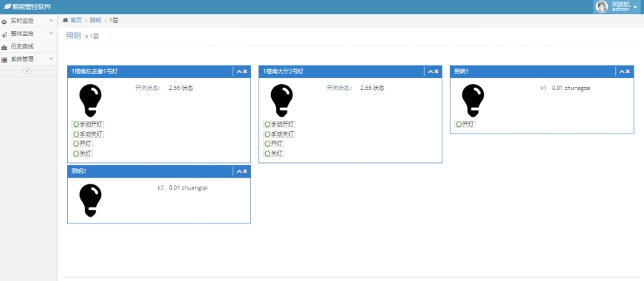Click the 照明 breadcrumb link
This screenshot has width=644, height=281.
click(x=95, y=20)
